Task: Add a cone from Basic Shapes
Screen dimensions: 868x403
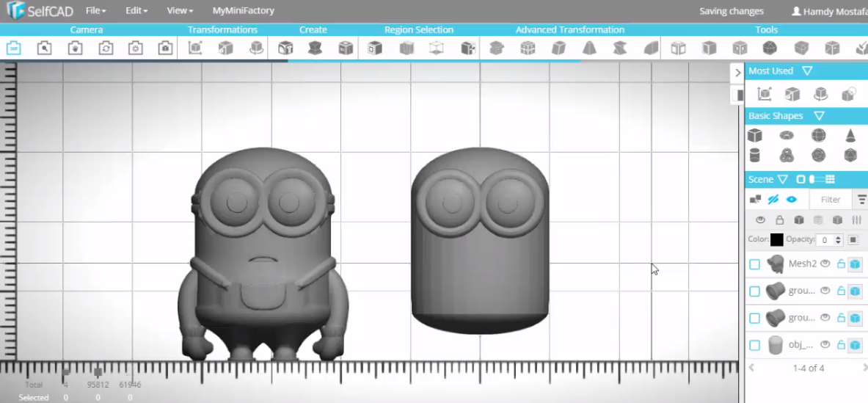Action: point(850,135)
